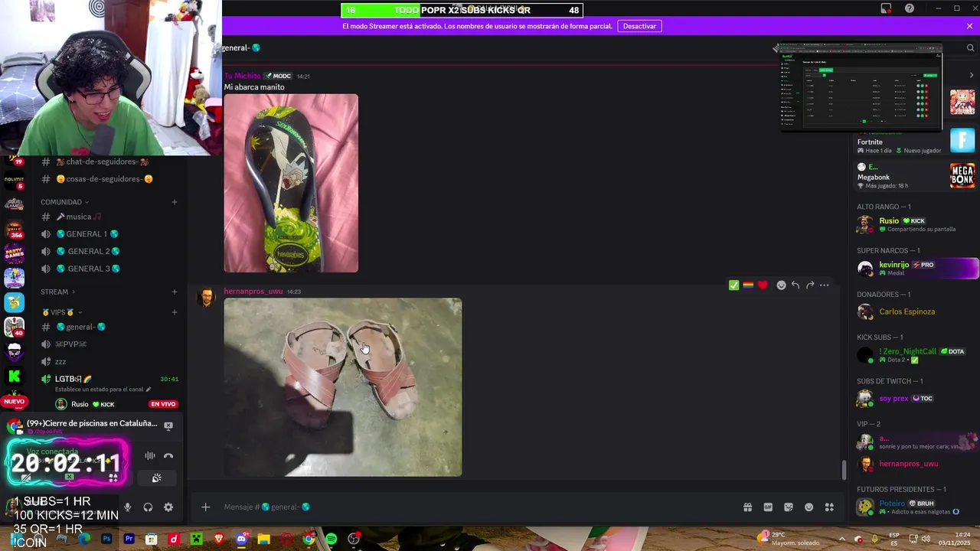Screen dimensions: 980x551
Task: Add the rainbow flag reaction to message
Action: coord(748,285)
